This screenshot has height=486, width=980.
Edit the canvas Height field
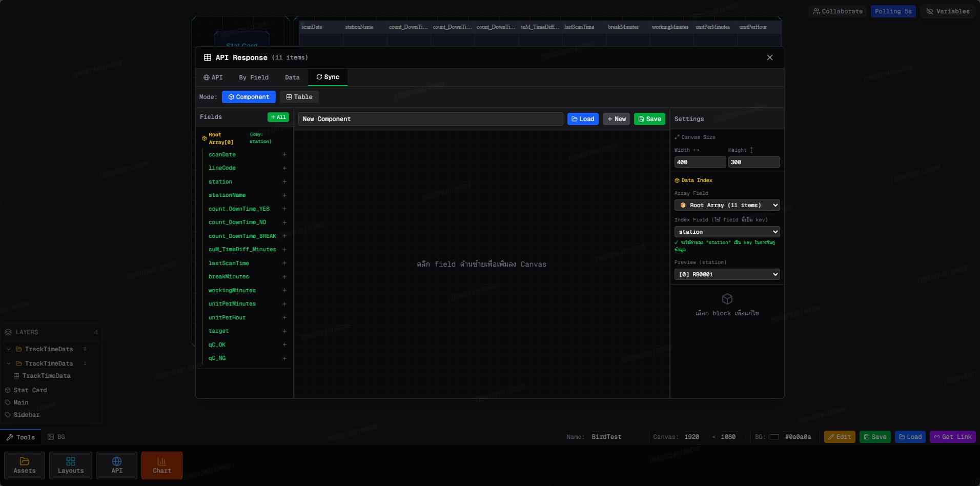coord(754,162)
